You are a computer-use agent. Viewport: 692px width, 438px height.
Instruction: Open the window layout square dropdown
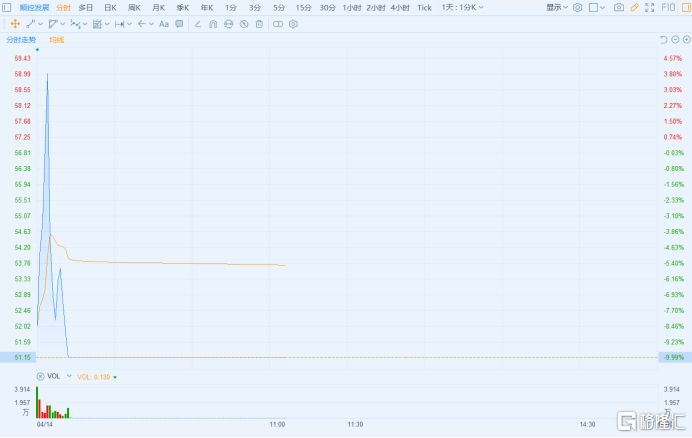[597, 8]
